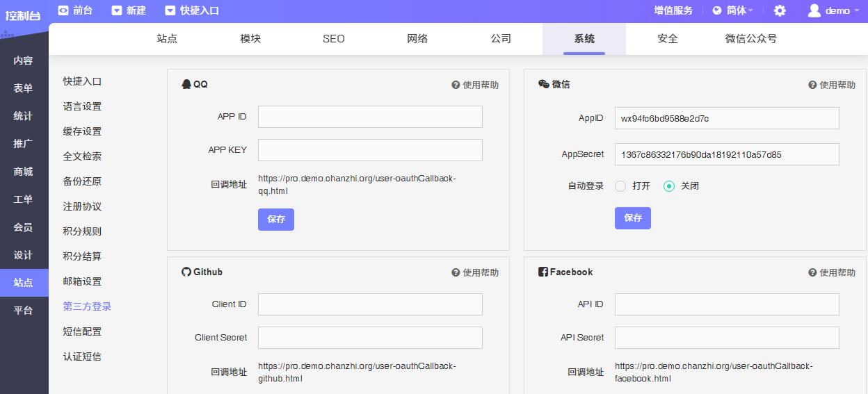This screenshot has height=394, width=868.
Task: Click the WeChat icon in 微信 panel
Action: coord(543,84)
